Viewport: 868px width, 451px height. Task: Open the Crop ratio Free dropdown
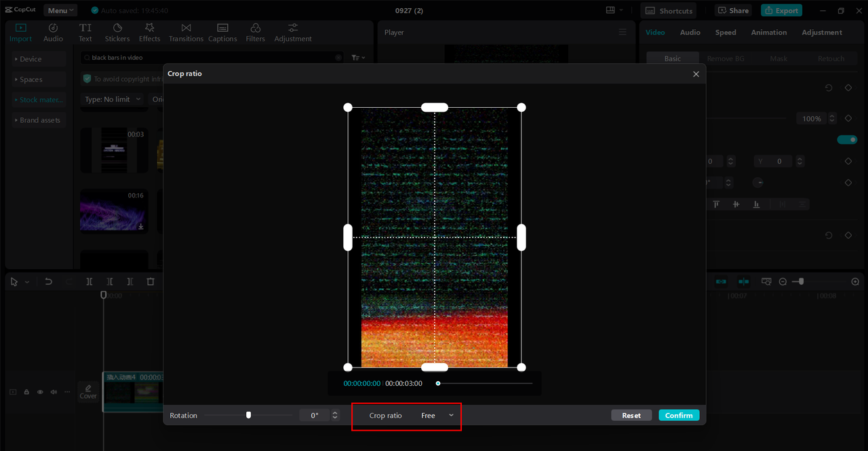[x=437, y=415]
